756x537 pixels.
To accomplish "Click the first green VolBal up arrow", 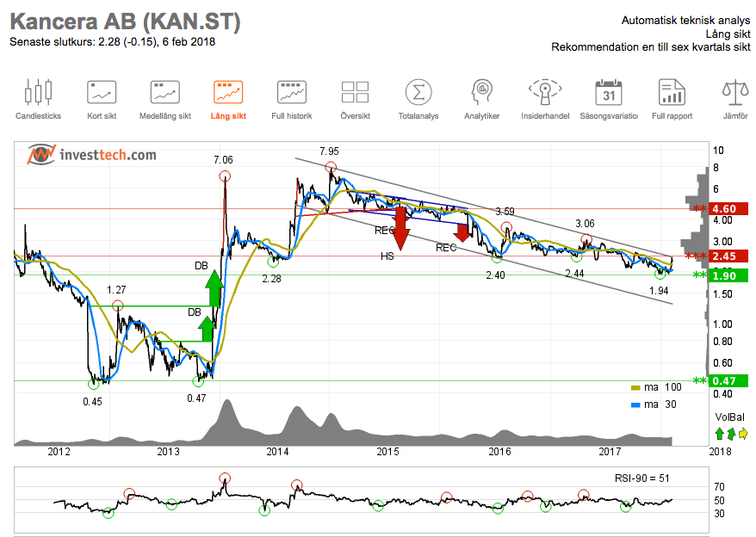I will coord(719,434).
